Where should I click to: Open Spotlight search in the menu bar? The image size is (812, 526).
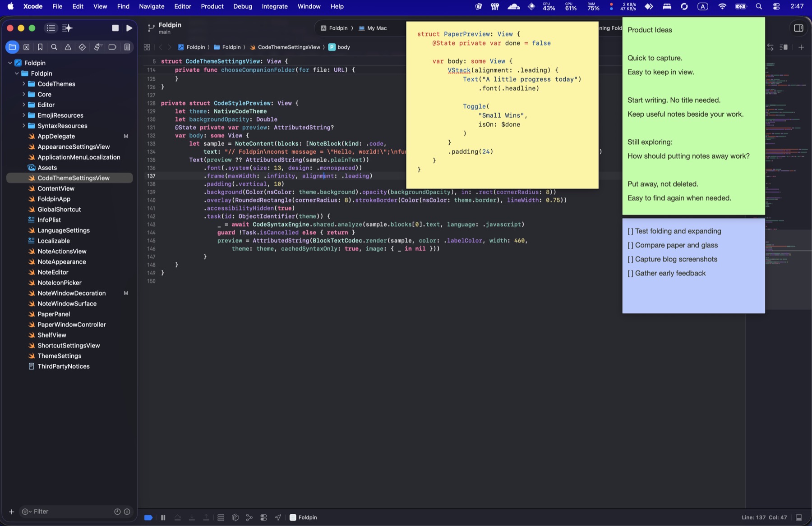point(759,6)
